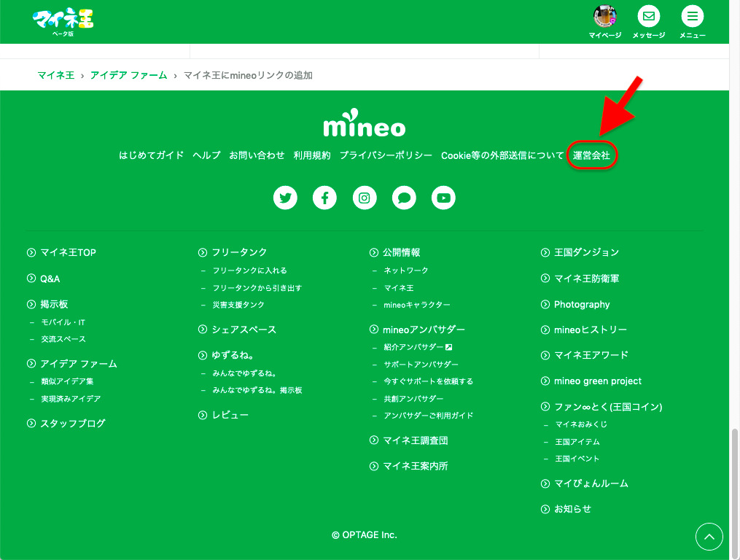Open the メニュー hamburger menu
740x560 pixels.
(x=692, y=16)
